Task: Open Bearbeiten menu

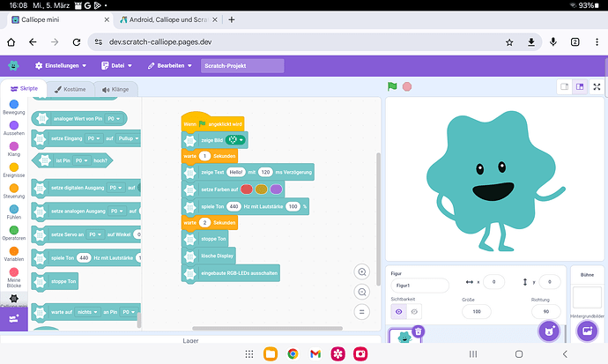Action: coord(169,65)
